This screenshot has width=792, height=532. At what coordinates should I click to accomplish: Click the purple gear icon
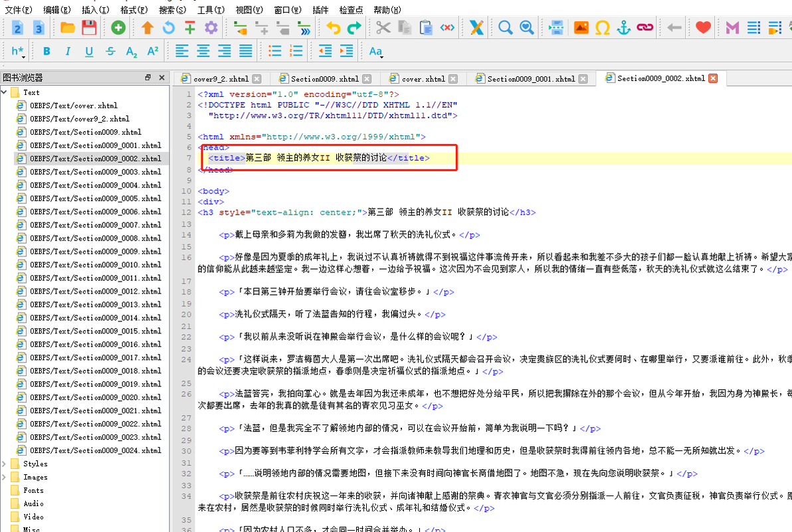click(x=211, y=28)
